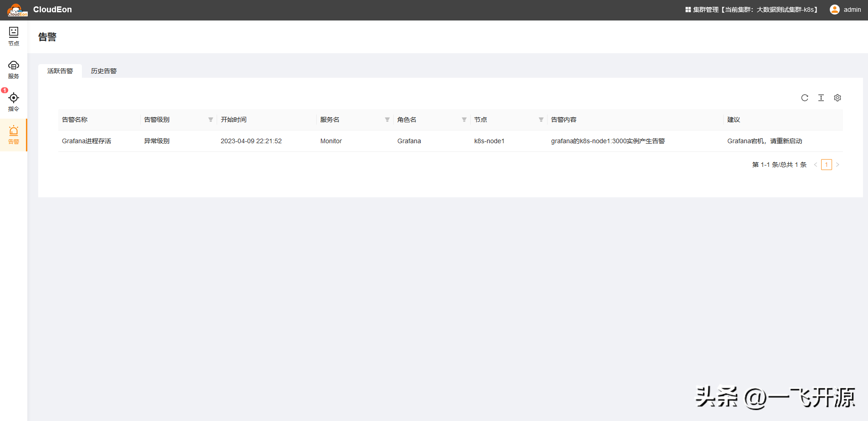Refresh the alert table
Image resolution: width=868 pixels, height=421 pixels.
pos(805,98)
